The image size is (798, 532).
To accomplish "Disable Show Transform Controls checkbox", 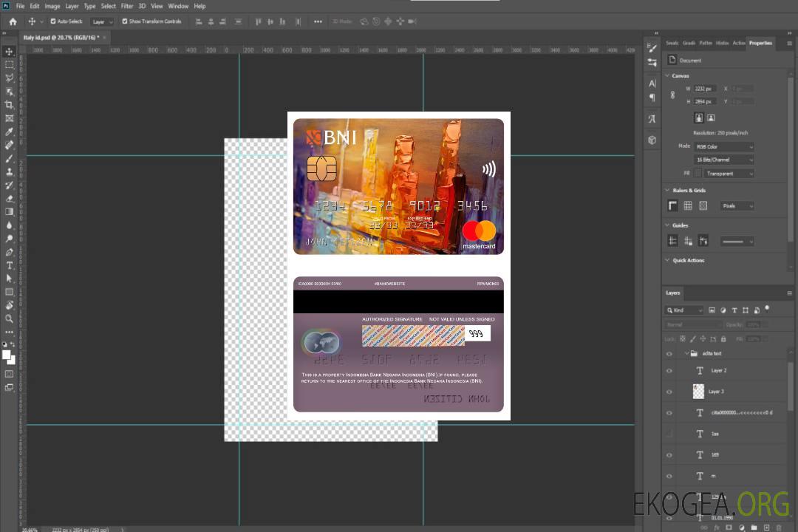I will point(125,21).
